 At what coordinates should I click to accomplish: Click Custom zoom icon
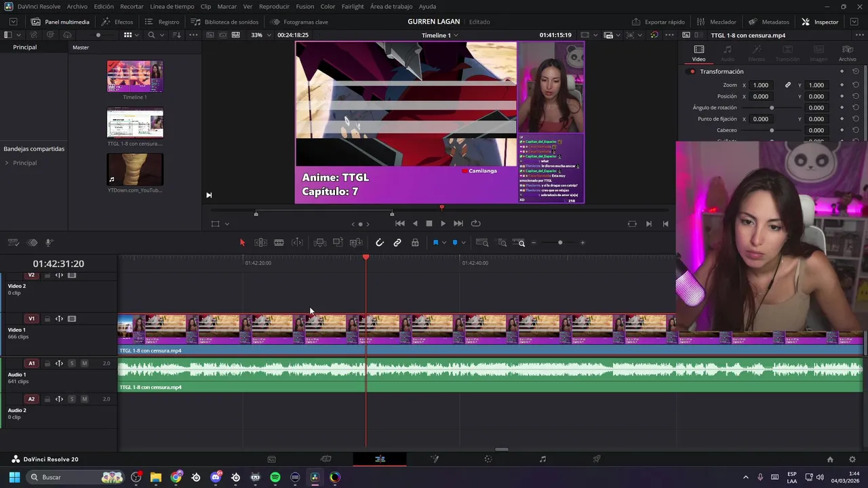click(519, 243)
